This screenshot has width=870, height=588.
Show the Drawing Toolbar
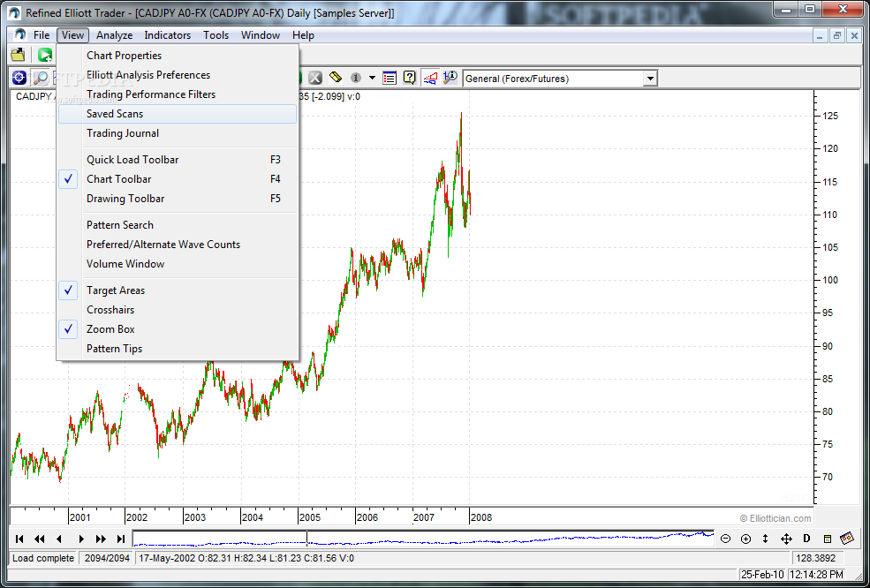(178, 199)
